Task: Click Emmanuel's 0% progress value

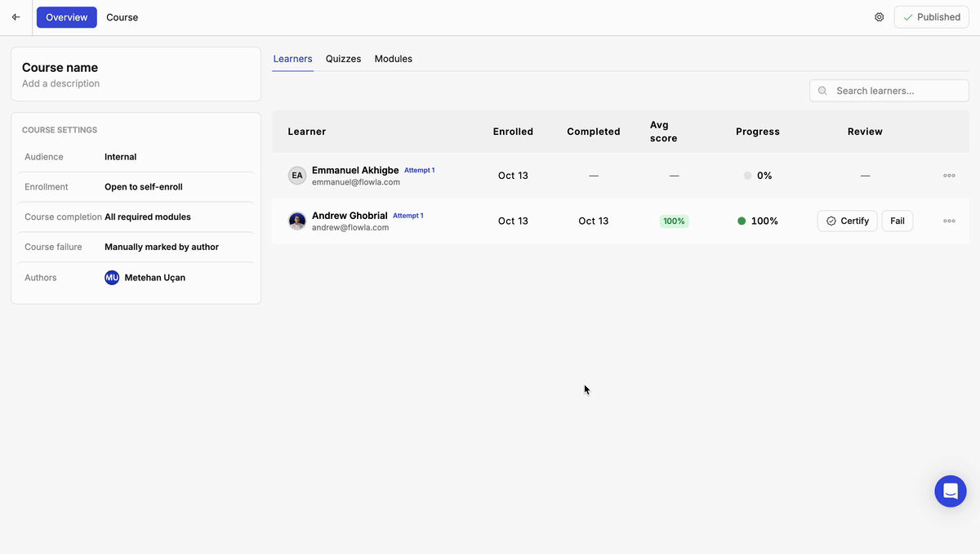Action: (x=764, y=176)
